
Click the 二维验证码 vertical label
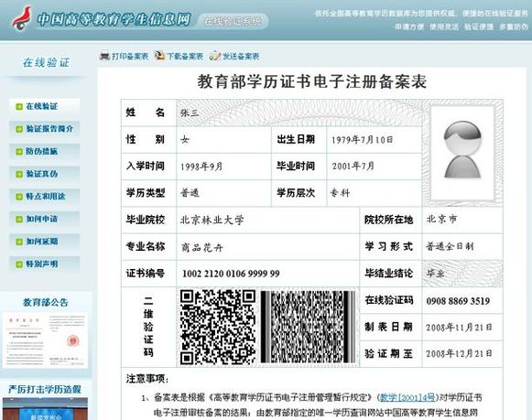point(148,327)
